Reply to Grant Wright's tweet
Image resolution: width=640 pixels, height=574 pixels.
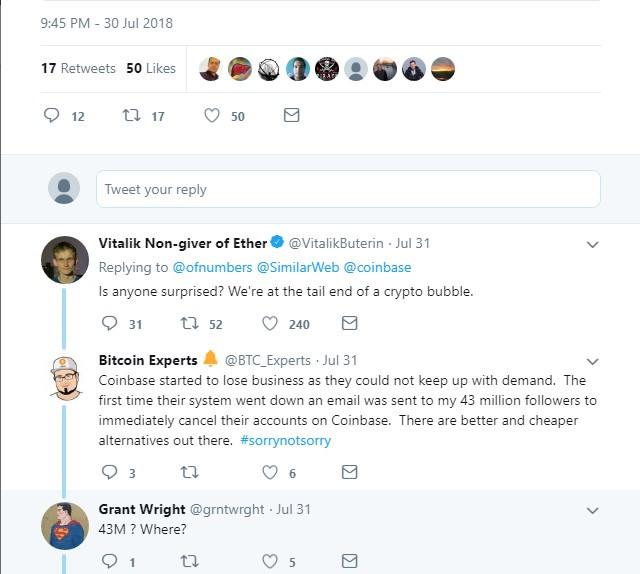109,561
